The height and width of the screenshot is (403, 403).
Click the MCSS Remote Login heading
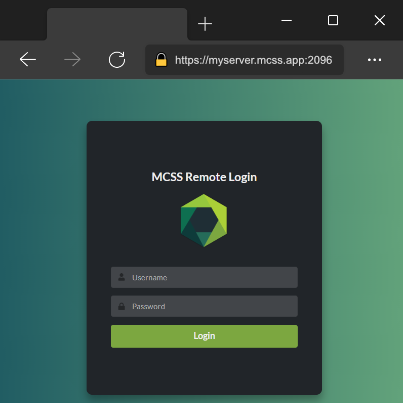coord(204,177)
